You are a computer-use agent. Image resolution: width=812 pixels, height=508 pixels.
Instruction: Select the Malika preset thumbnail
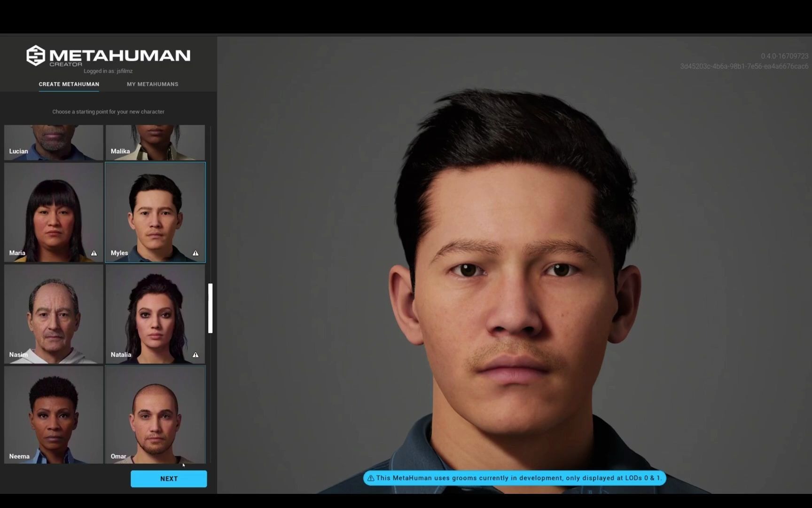click(x=155, y=143)
